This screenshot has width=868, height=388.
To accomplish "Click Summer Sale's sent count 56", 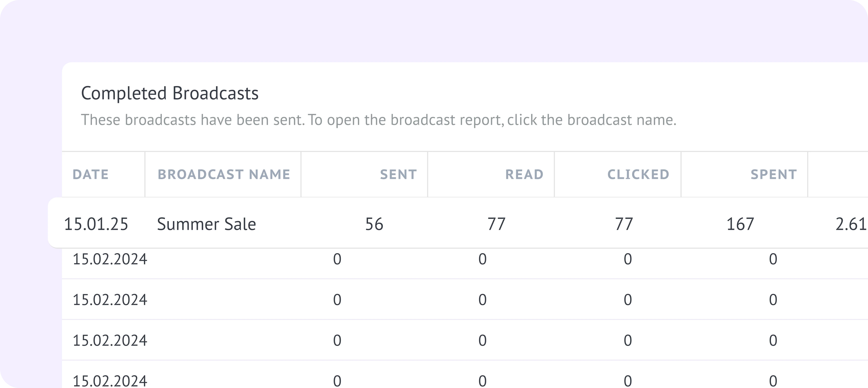I will pos(374,224).
